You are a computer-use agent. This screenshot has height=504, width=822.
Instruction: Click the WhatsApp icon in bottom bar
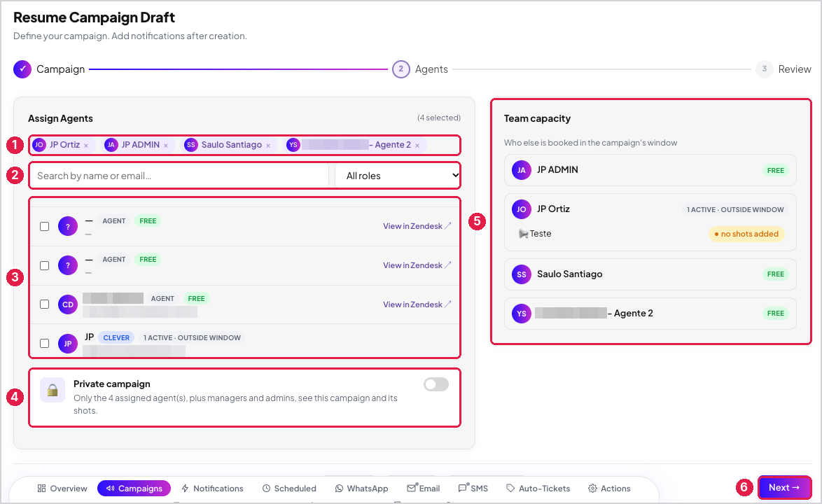(x=339, y=489)
